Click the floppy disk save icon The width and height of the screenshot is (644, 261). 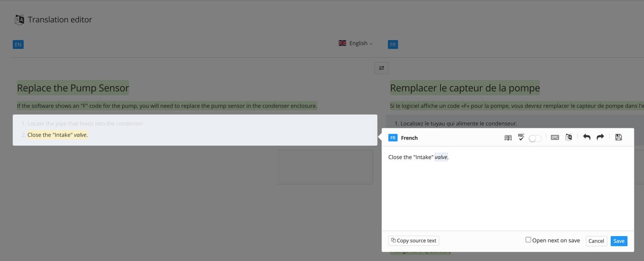[x=618, y=137]
